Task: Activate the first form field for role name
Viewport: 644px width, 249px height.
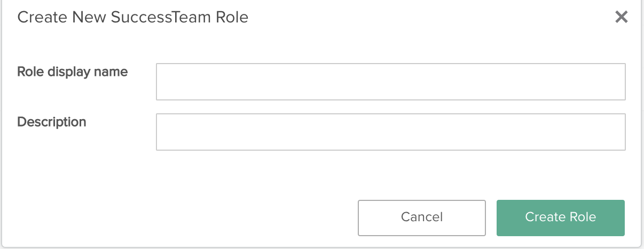Action: [390, 82]
